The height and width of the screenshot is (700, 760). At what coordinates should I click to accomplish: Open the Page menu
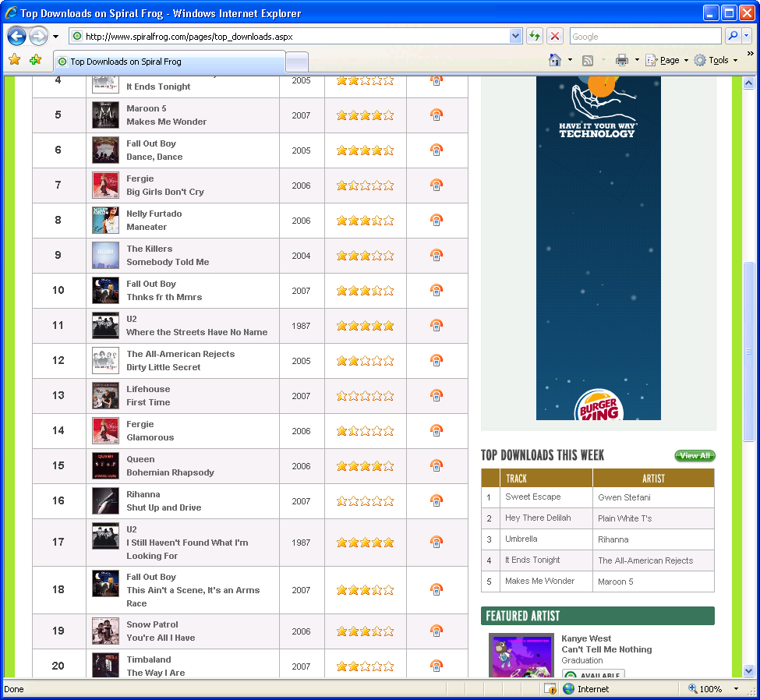tap(667, 60)
